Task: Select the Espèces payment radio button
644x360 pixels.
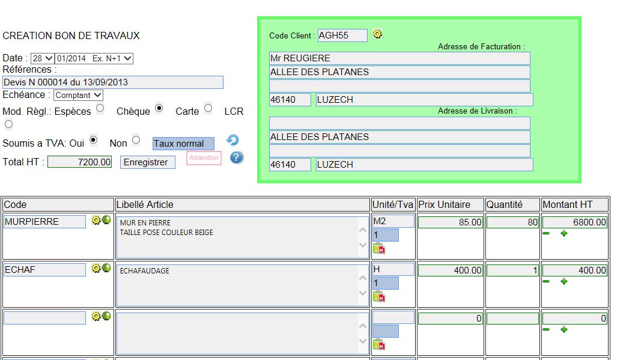Action: tap(100, 109)
